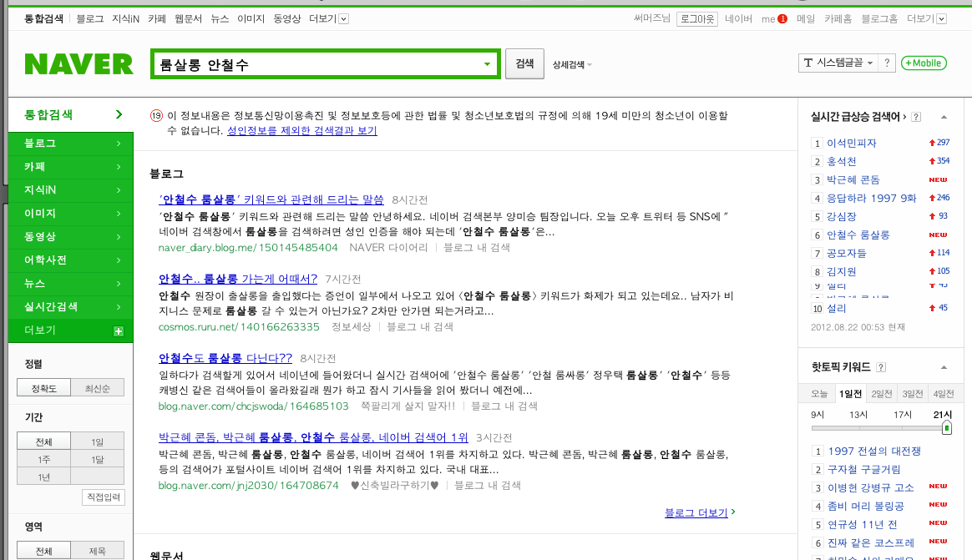Click help icon next to 실시간 급상승 검색어
The image size is (972, 560).
click(x=916, y=117)
